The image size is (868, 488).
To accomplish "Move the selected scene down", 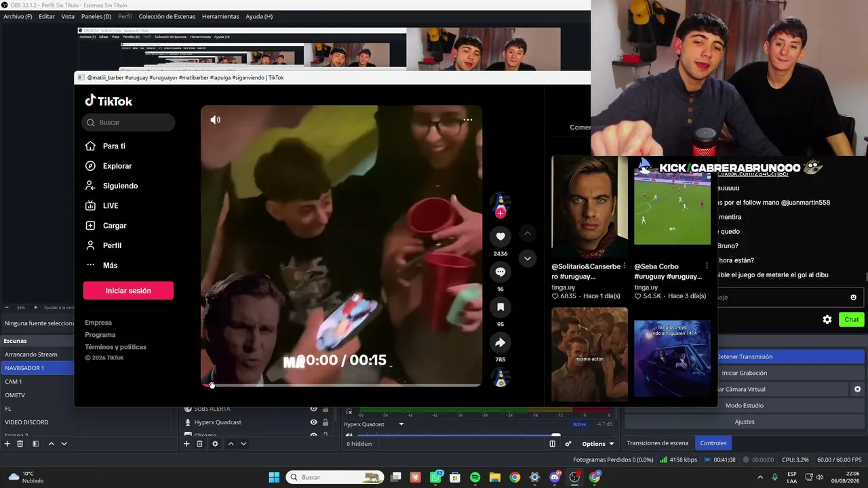I will (64, 444).
